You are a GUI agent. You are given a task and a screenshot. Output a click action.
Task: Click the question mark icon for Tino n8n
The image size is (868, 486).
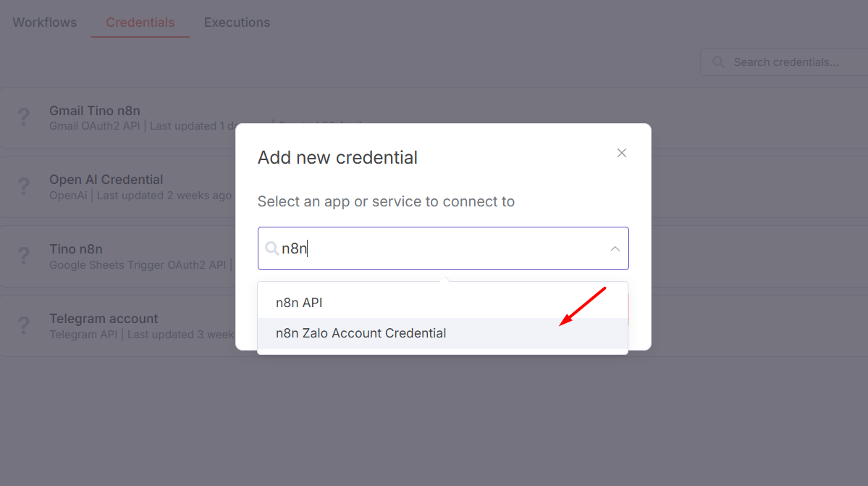coord(23,256)
